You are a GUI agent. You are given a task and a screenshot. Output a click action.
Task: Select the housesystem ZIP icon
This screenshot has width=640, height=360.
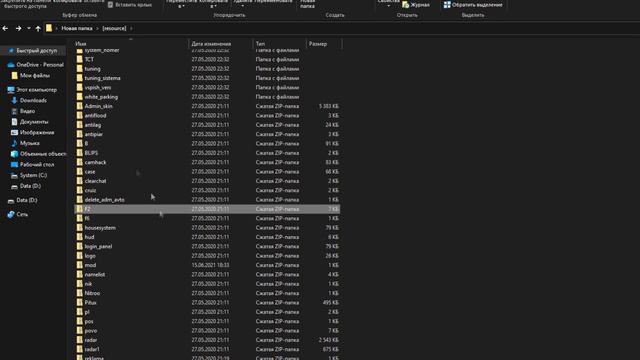coord(80,228)
